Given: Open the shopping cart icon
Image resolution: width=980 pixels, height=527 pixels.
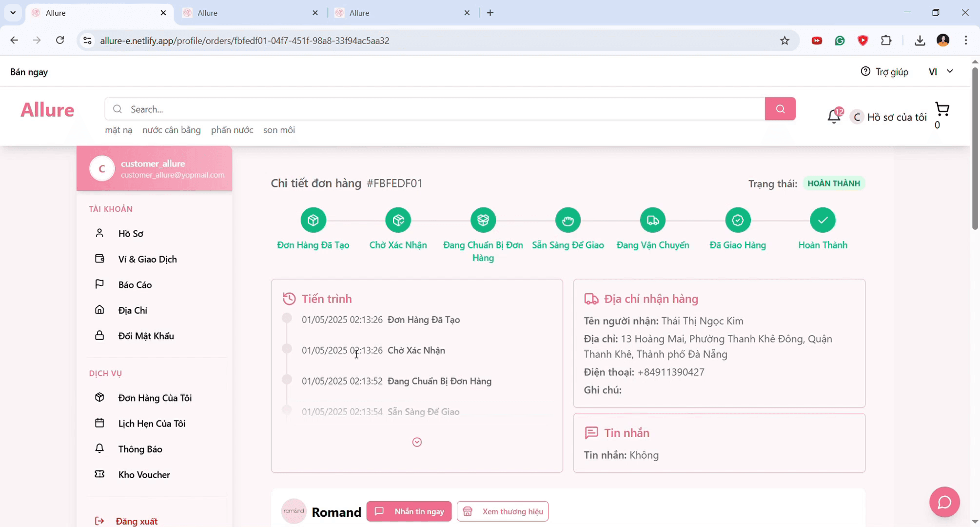Looking at the screenshot, I should (942, 109).
